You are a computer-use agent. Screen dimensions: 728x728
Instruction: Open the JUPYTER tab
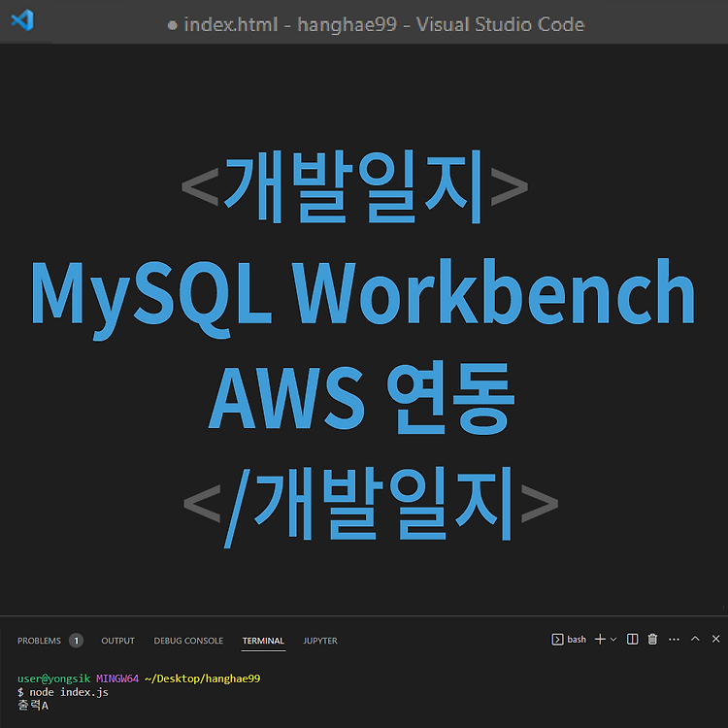coord(320,641)
